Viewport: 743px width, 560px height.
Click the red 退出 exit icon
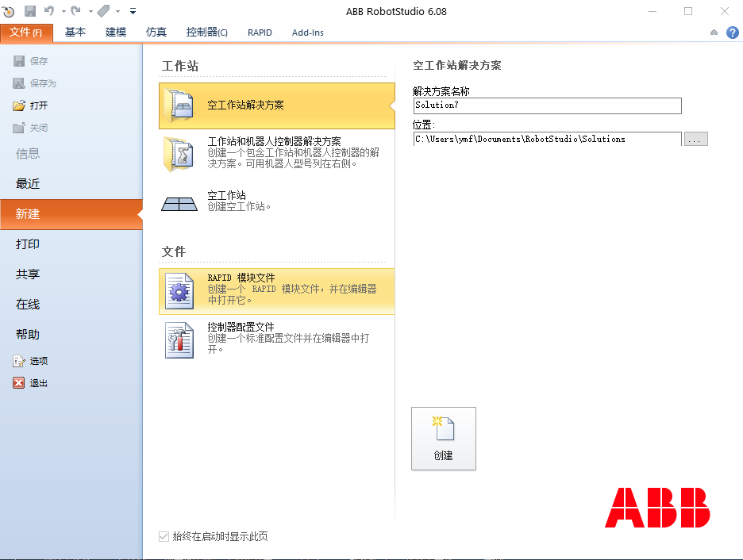point(18,383)
